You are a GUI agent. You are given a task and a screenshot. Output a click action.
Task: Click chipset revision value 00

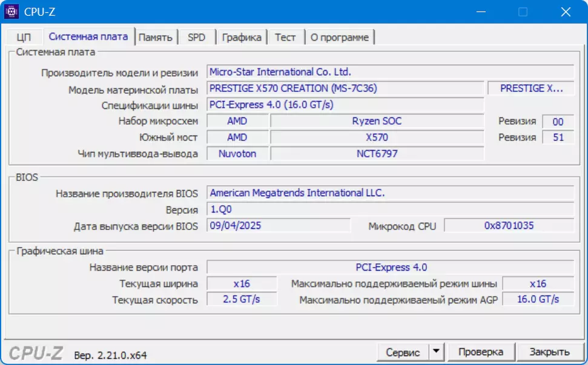(x=558, y=122)
